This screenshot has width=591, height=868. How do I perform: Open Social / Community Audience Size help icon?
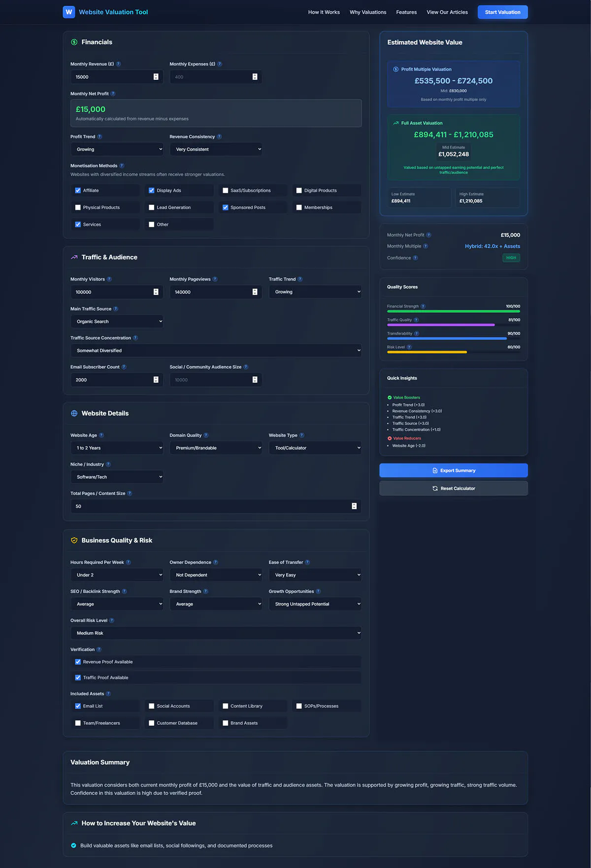coord(246,367)
